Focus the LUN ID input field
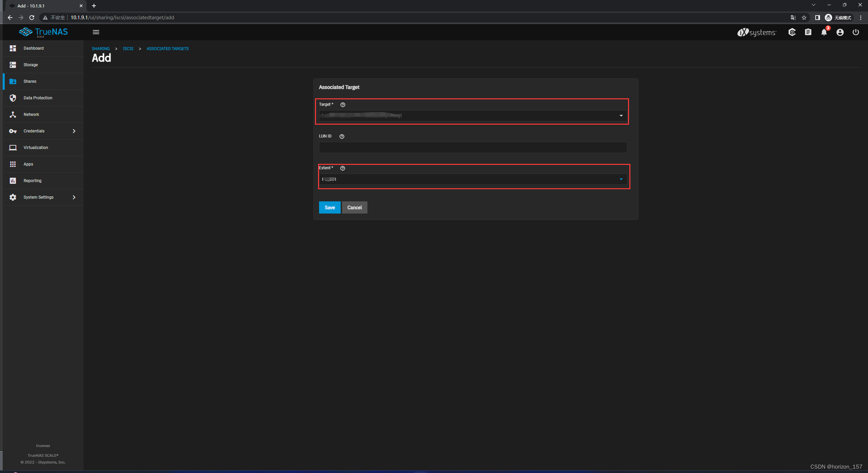Screen dimensions: 868x473 (x=473, y=147)
